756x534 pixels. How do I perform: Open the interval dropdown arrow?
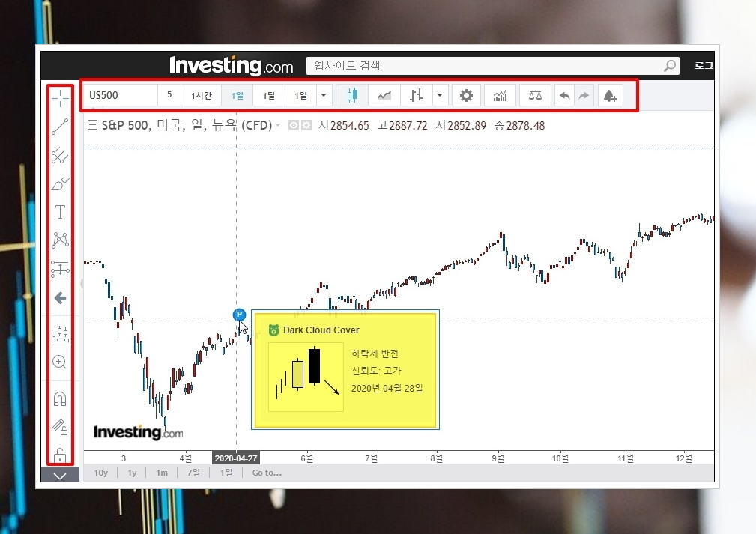324,95
